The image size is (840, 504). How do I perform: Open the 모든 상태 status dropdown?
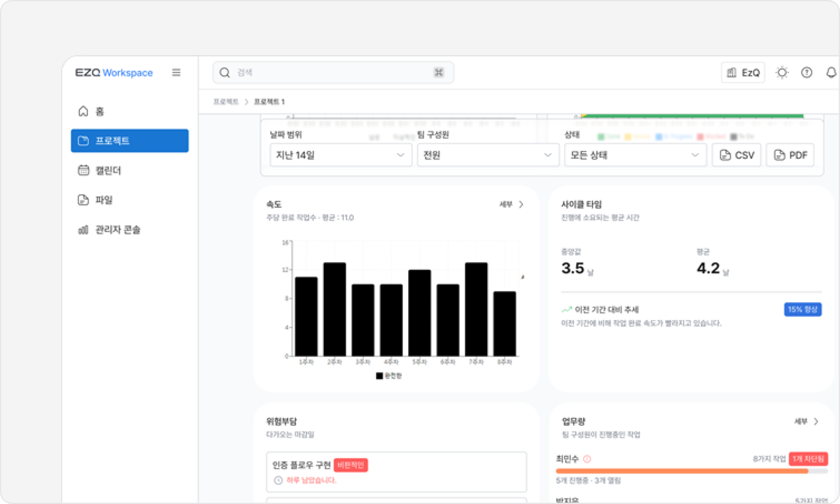[635, 155]
